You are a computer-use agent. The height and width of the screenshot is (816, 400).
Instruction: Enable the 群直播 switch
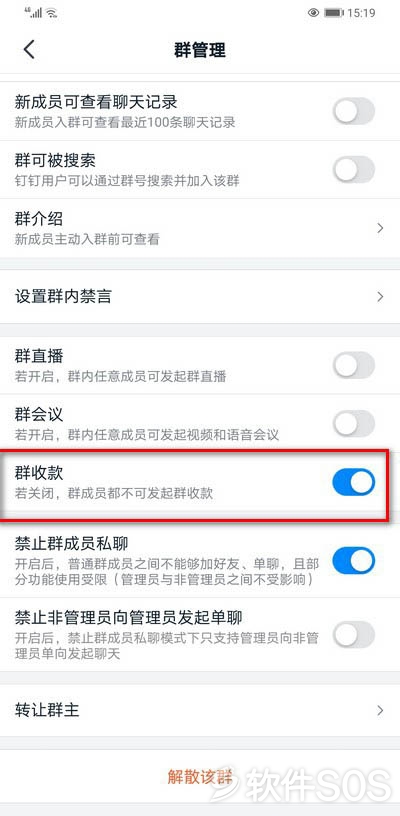point(354,365)
